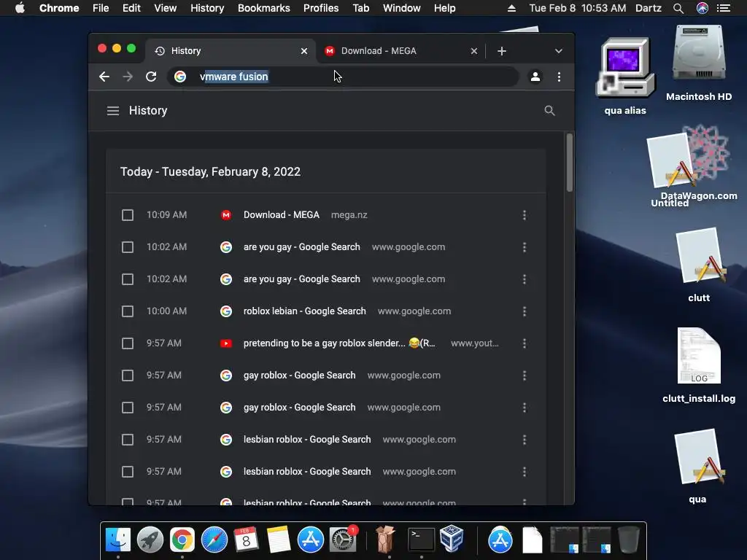Viewport: 747px width, 560px height.
Task: Open the View menu
Action: pos(166,8)
